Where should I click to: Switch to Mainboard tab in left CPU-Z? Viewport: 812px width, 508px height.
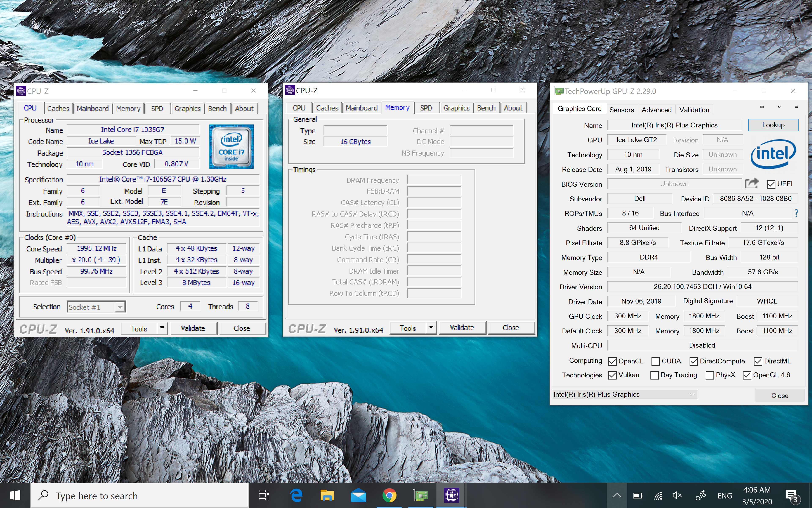[x=93, y=109]
